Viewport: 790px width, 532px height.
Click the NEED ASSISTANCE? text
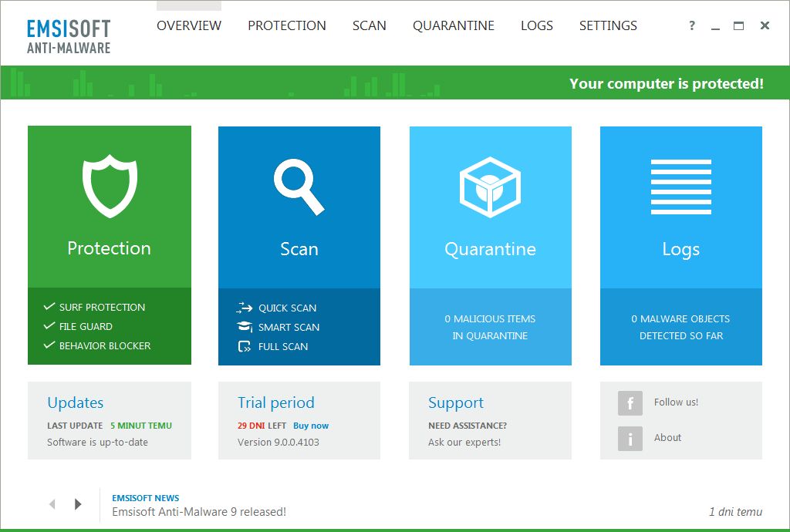tap(468, 426)
